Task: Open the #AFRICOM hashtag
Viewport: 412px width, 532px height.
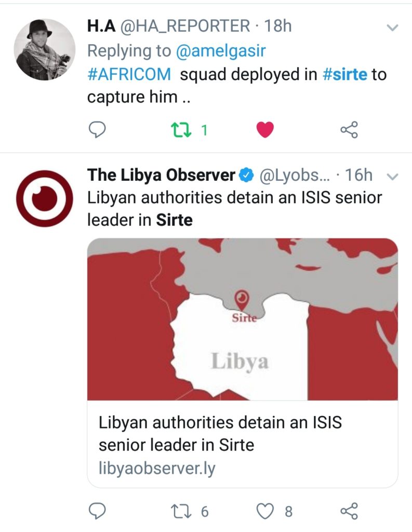Action: [x=128, y=74]
